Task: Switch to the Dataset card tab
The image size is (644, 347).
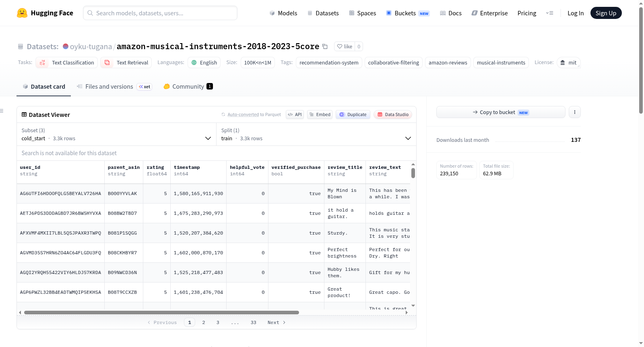Action: [44, 87]
